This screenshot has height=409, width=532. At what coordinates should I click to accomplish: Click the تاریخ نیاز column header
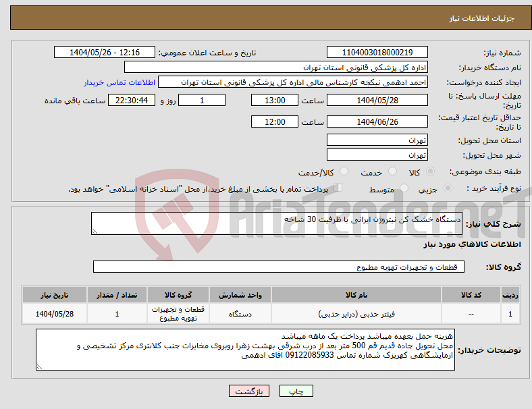point(55,295)
